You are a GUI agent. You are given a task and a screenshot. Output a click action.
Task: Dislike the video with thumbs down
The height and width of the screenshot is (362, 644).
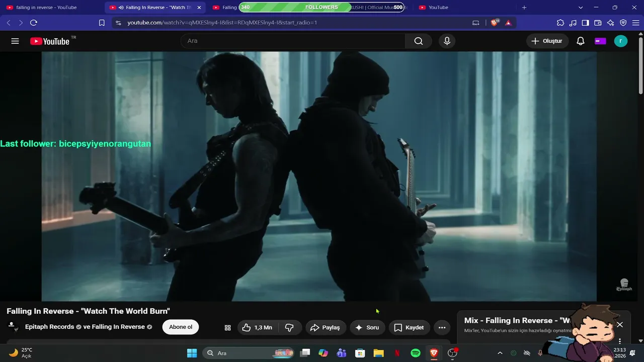(x=289, y=328)
